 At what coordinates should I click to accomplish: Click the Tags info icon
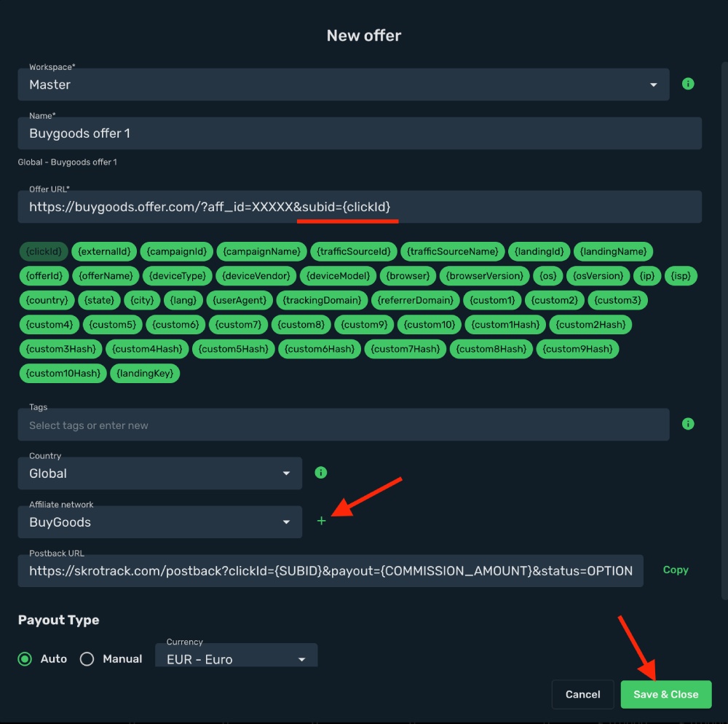point(688,424)
